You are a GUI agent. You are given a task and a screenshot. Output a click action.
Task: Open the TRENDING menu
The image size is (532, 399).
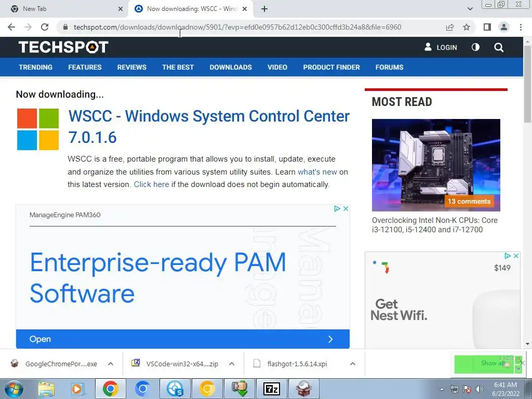pyautogui.click(x=36, y=67)
